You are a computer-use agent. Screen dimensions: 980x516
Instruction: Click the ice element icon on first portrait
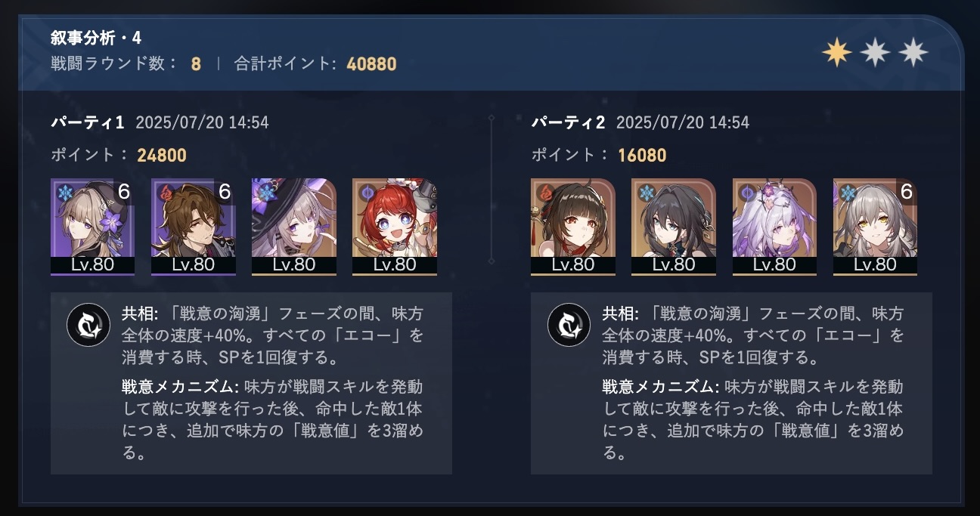[63, 192]
